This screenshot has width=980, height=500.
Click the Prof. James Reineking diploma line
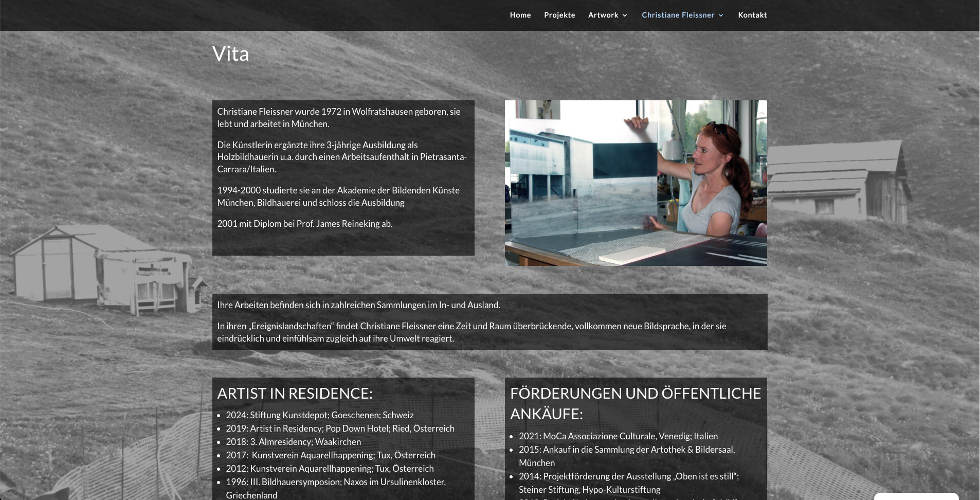(304, 224)
